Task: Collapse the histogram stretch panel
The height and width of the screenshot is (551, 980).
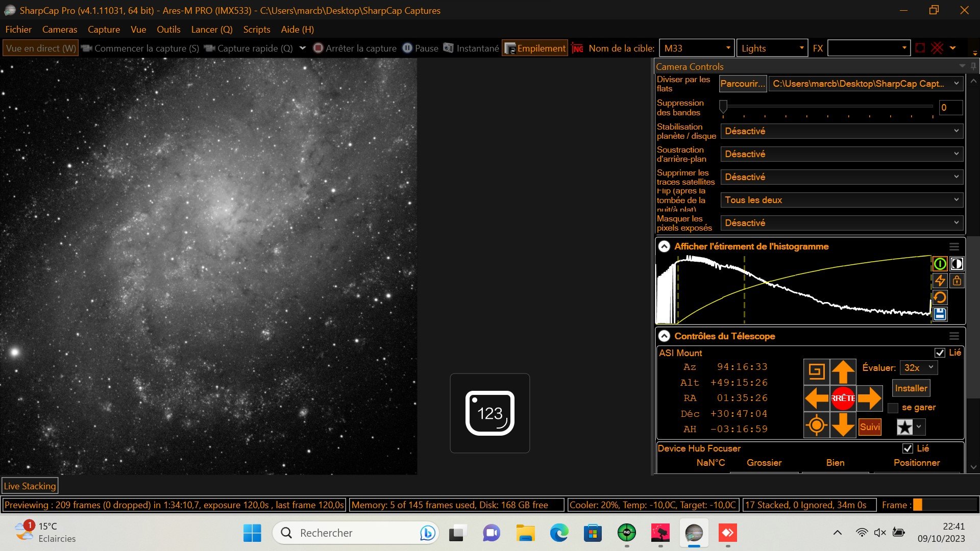Action: (664, 246)
